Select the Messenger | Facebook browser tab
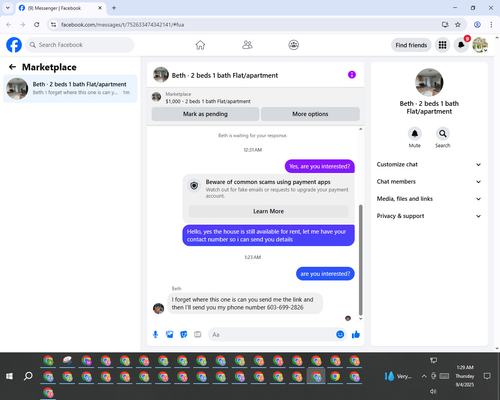The width and height of the screenshot is (500, 400). [61, 8]
